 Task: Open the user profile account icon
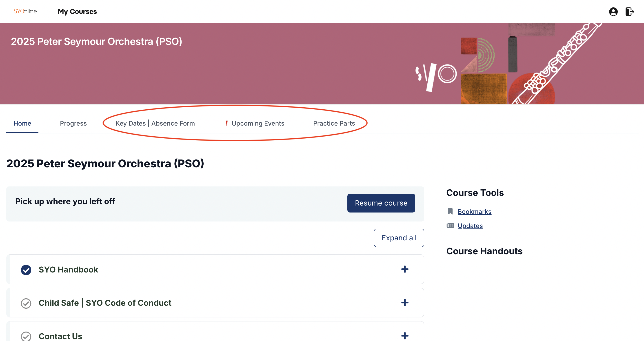pos(613,11)
